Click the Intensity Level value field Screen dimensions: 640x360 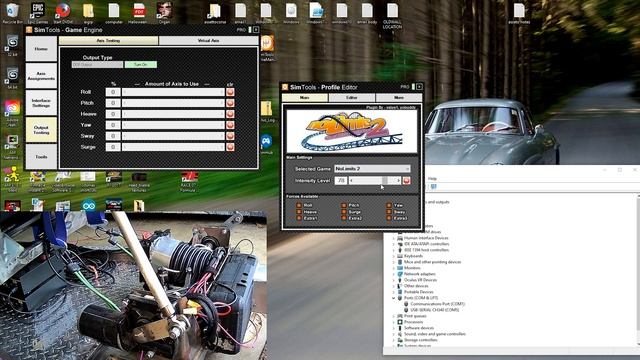point(341,180)
